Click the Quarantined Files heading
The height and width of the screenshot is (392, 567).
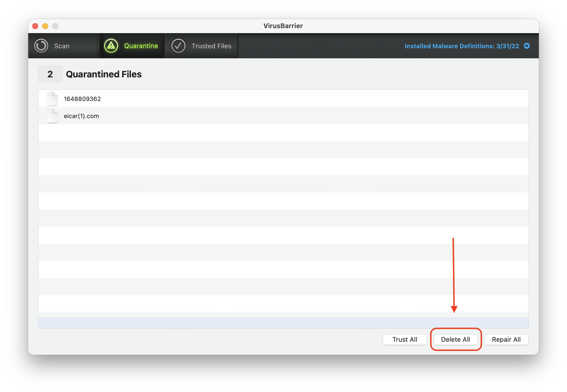(104, 74)
